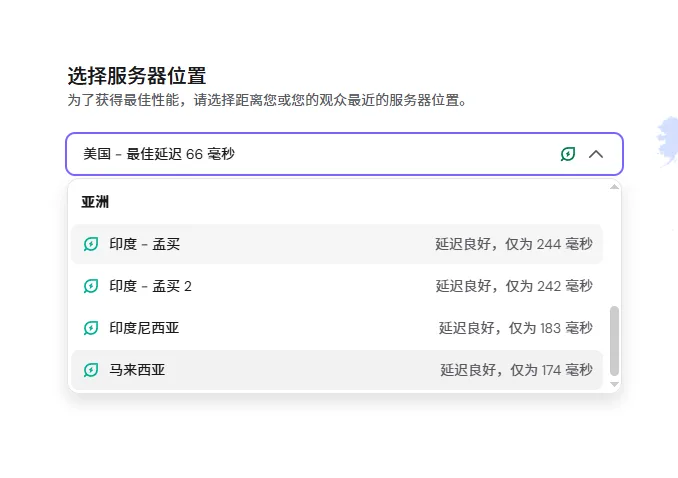Screen dimensions: 678x478
Task: Open the 美国 - 最佳延迟 66 毫秒 combo box
Action: (344, 154)
